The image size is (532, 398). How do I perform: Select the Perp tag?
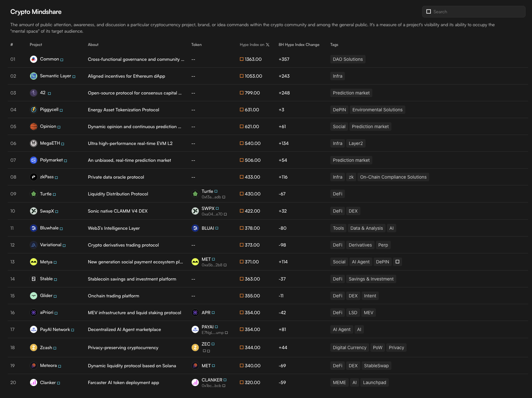coord(383,245)
